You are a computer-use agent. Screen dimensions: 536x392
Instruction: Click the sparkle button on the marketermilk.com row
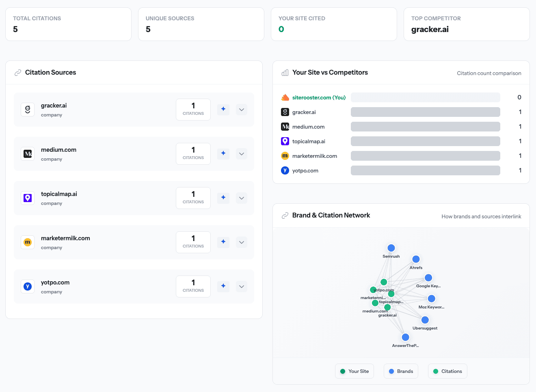223,242
